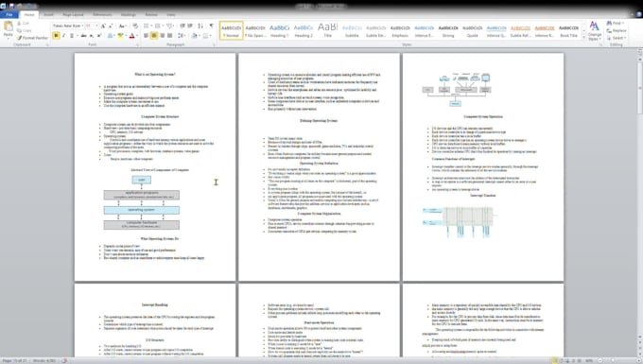Image resolution: width=643 pixels, height=364 pixels.
Task: Toggle Italic formatting
Action: pos(64,36)
